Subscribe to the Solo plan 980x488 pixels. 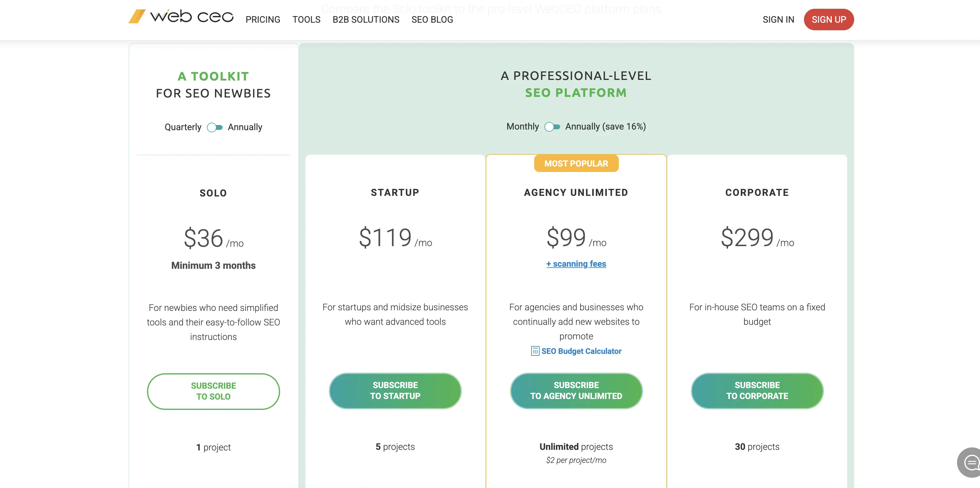(214, 391)
